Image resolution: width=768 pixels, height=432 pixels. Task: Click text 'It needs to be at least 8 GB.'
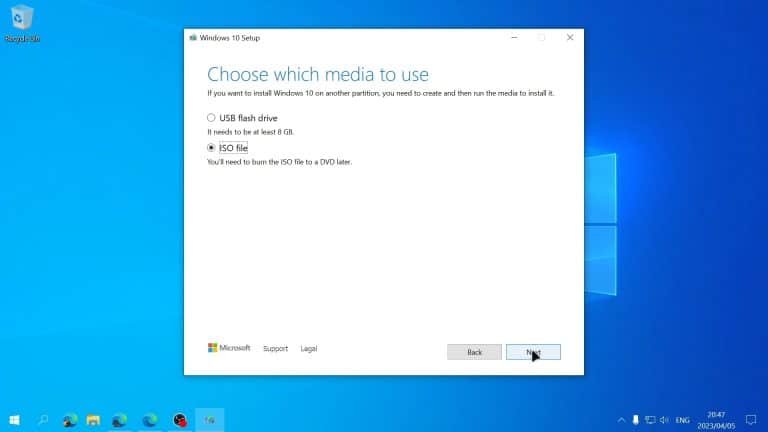pos(250,132)
